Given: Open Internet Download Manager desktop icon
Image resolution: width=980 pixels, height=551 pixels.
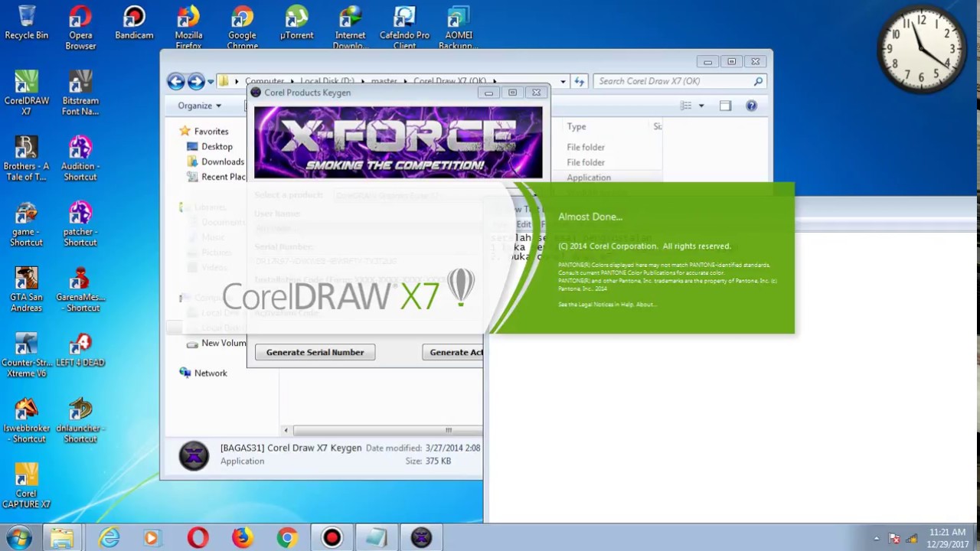Looking at the screenshot, I should click(350, 27).
